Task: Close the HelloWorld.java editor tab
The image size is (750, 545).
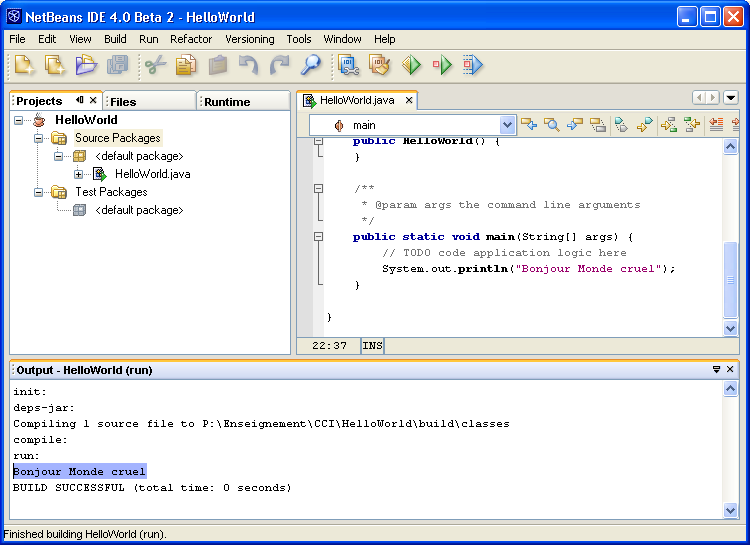Action: (409, 100)
